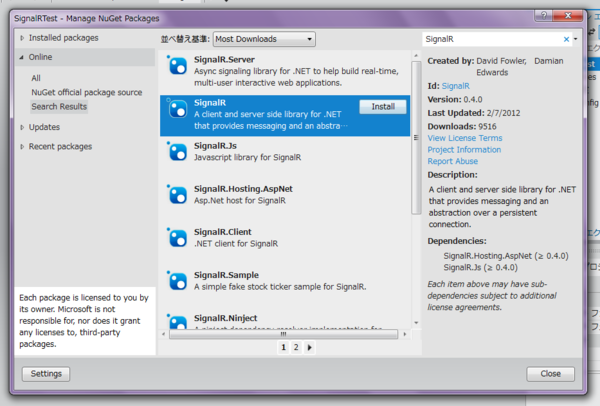Screen dimensions: 600x406
Task: Click the SignalR.Ninject package icon
Action: click(x=178, y=321)
